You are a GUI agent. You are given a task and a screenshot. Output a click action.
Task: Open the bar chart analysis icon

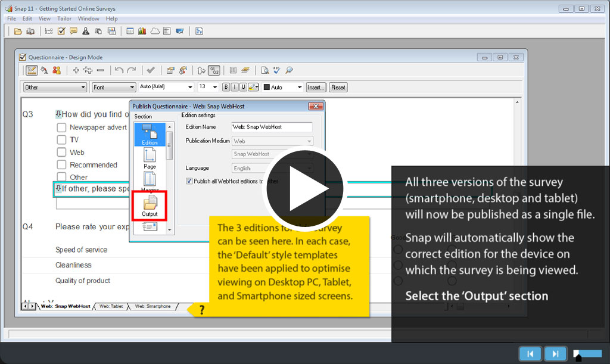[x=142, y=31]
